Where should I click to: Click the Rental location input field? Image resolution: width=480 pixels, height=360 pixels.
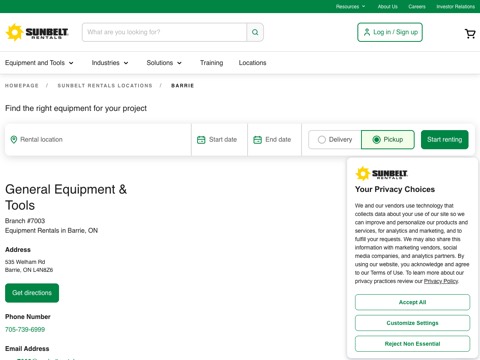pos(98,140)
